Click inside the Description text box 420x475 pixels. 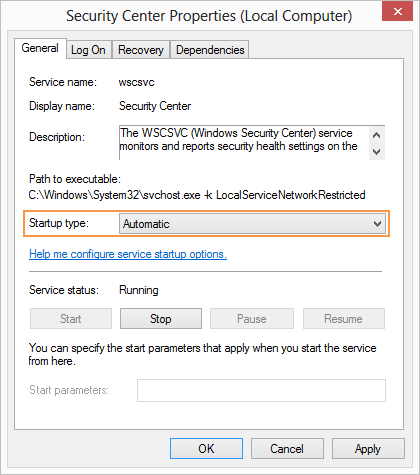pos(244,143)
